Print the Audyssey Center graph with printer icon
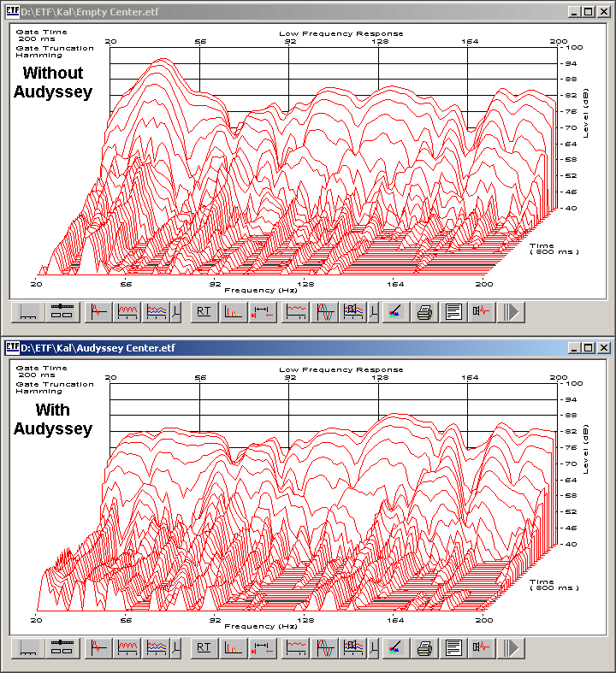Image resolution: width=616 pixels, height=673 pixels. click(x=423, y=648)
